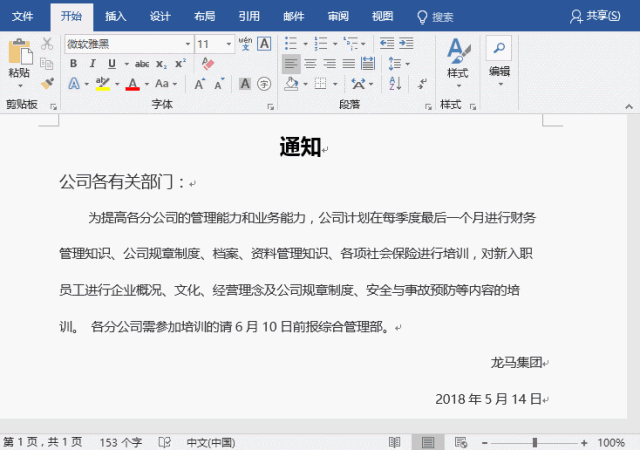Expand the font size dropdown
Screen dimensions: 640x450
(231, 44)
